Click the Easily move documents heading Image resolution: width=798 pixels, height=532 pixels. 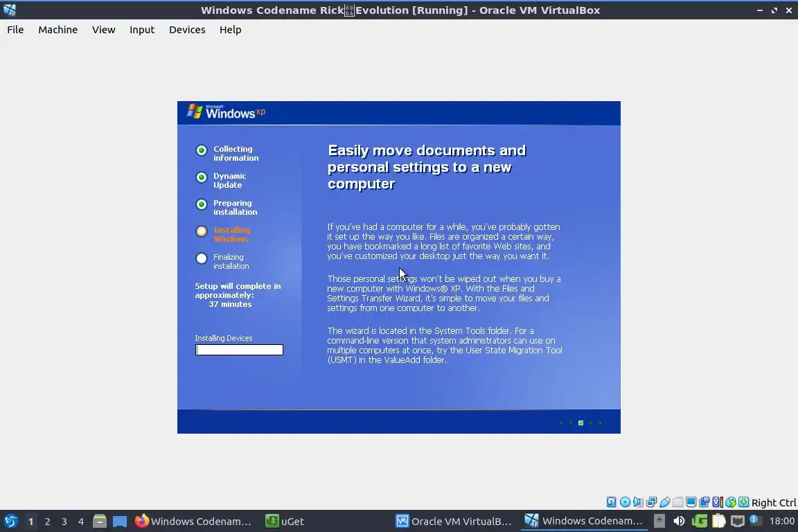pos(427,167)
